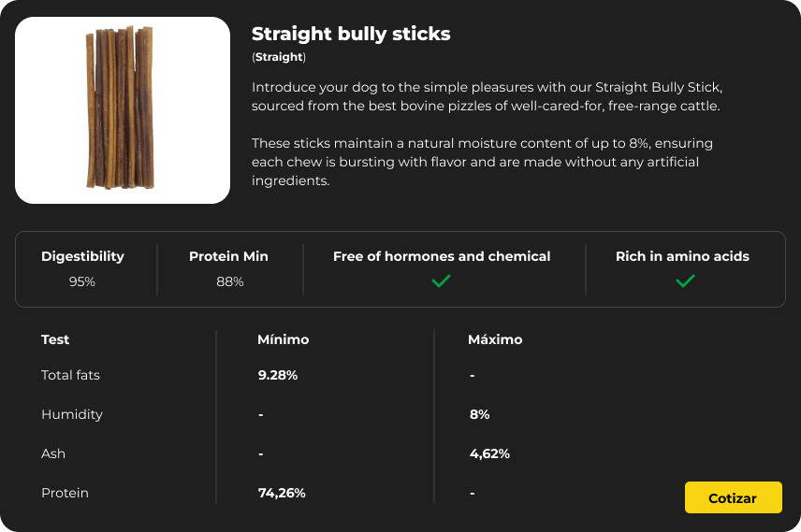Click the 9.28% total fats value
The height and width of the screenshot is (532, 801).
pos(278,375)
